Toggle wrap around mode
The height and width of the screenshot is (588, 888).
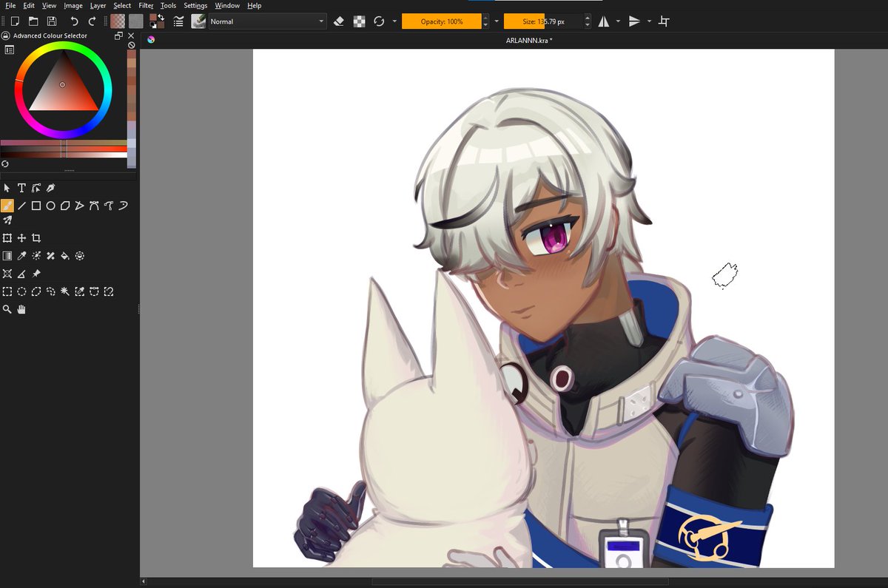664,21
